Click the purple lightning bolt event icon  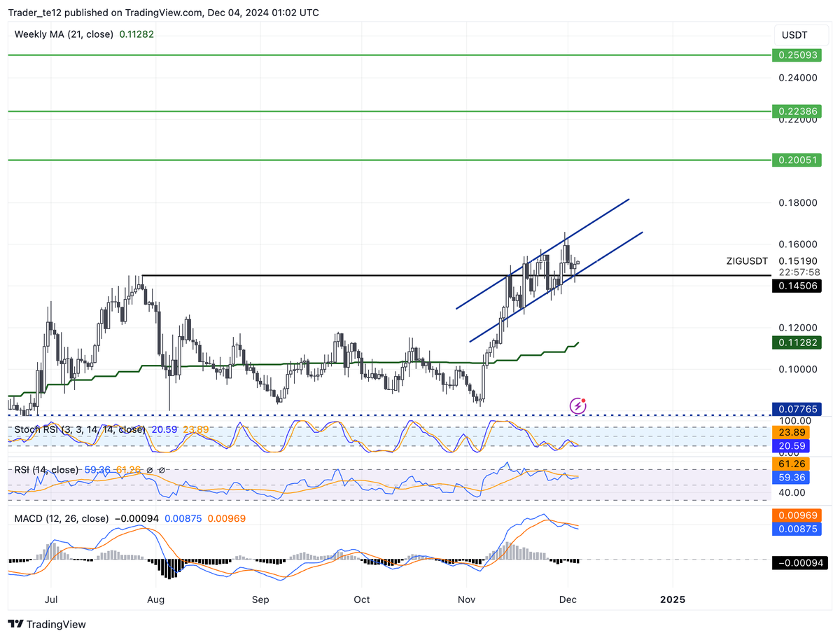[578, 405]
